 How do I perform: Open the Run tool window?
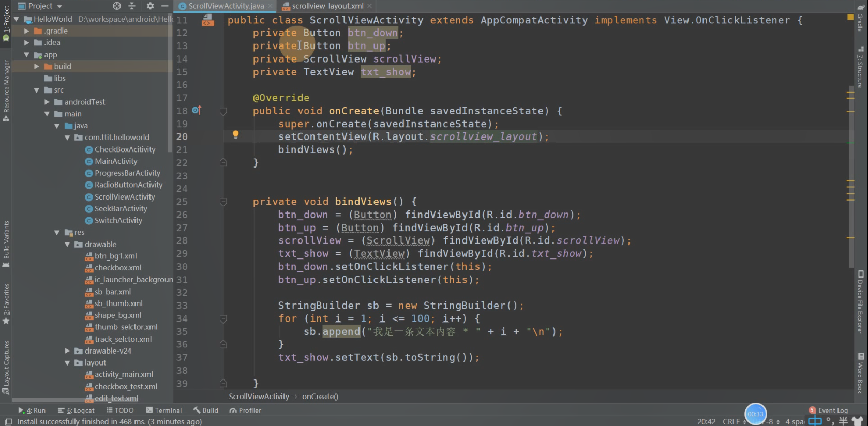(x=32, y=410)
